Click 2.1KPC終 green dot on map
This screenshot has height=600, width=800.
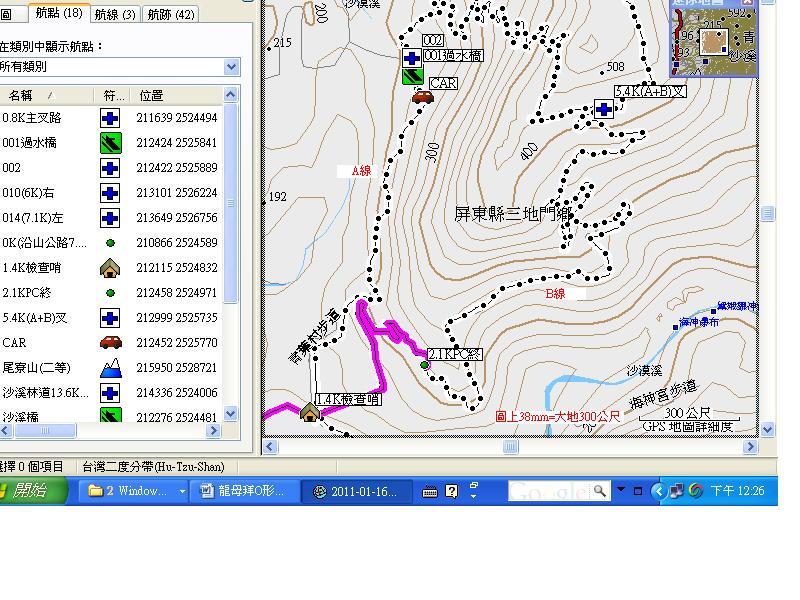(x=424, y=365)
